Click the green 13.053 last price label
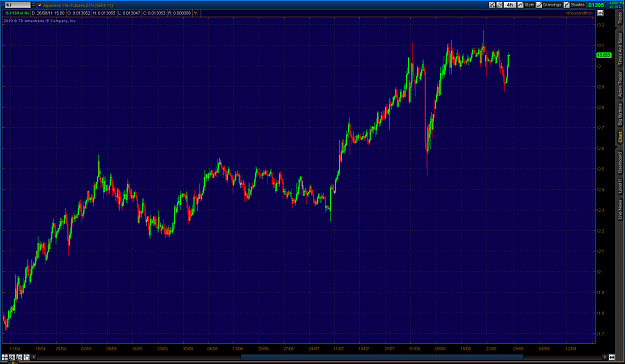This screenshot has width=625, height=364. [x=603, y=55]
